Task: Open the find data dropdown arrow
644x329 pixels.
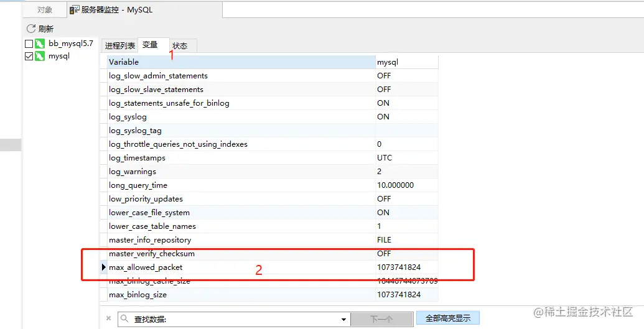Action: point(343,320)
